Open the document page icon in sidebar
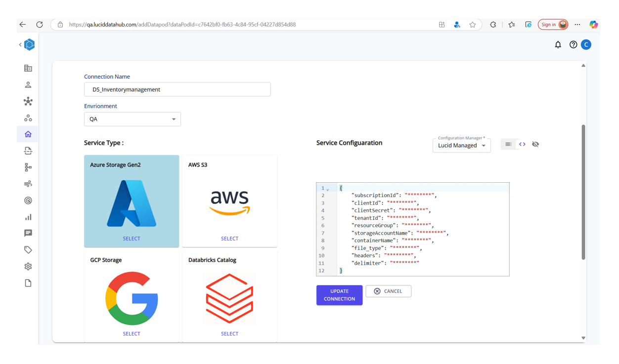The height and width of the screenshot is (364, 619). [28, 283]
